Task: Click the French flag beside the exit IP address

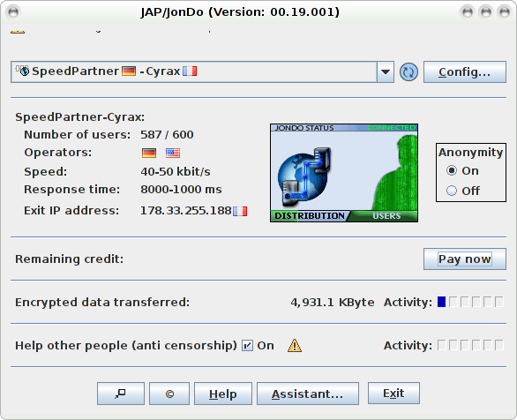Action: tap(240, 211)
